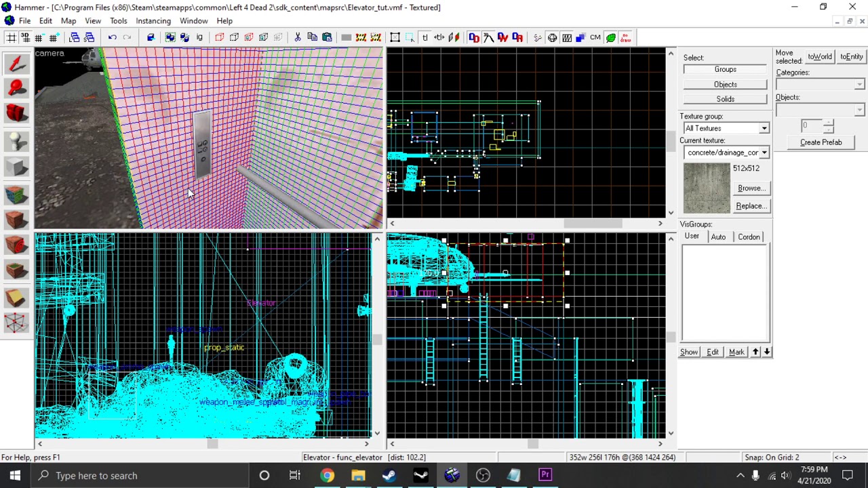Expand the Texture group dropdown
The width and height of the screenshot is (868, 488).
[764, 129]
